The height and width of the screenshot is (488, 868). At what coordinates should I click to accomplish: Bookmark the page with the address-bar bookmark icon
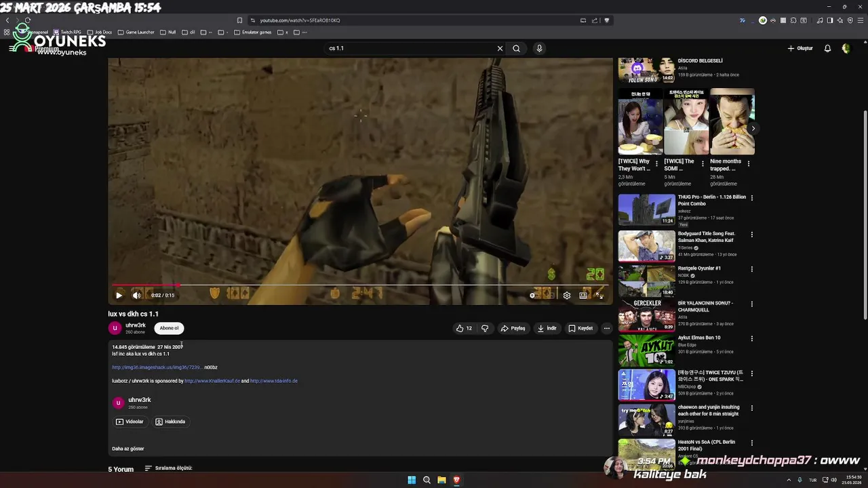pyautogui.click(x=239, y=20)
